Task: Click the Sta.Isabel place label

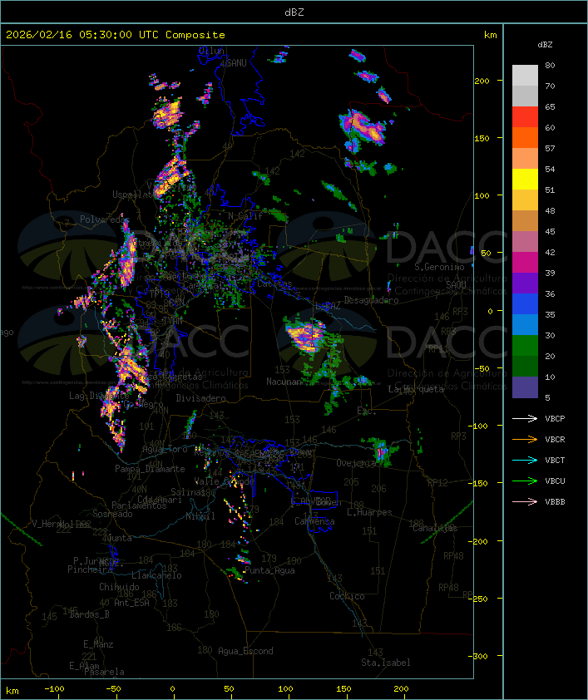Action: 385,663
